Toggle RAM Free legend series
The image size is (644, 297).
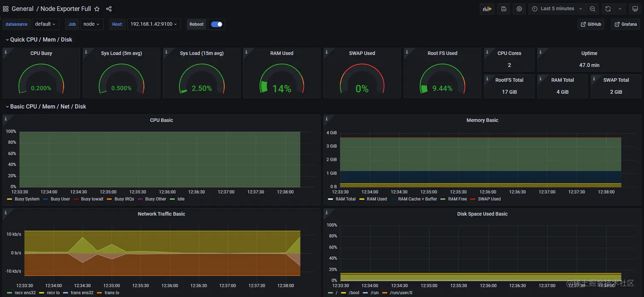coord(457,199)
